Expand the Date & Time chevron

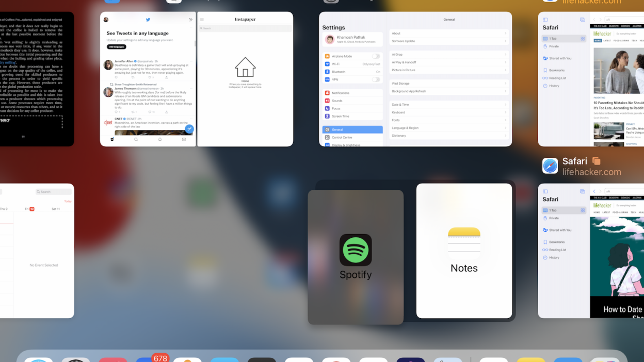click(505, 104)
